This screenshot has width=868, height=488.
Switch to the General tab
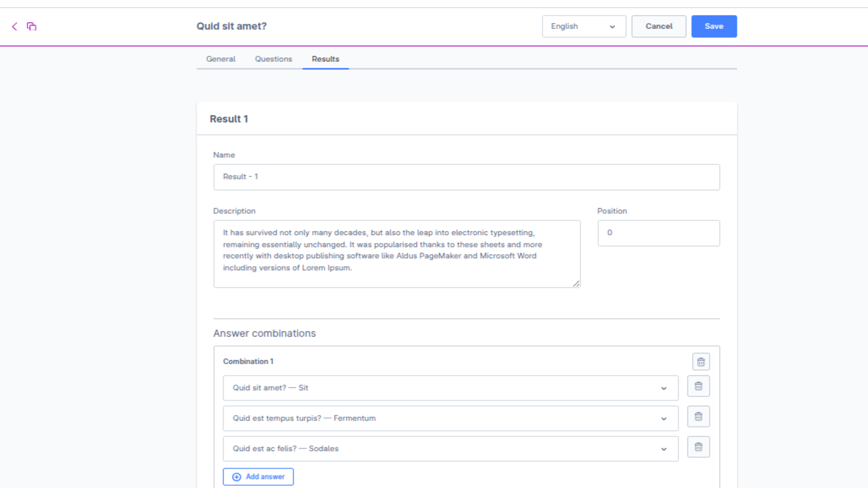[x=221, y=59]
